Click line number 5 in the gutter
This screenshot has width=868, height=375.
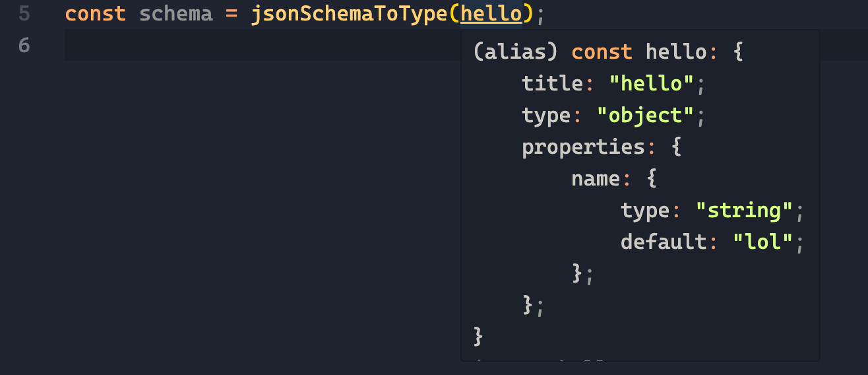tap(24, 14)
